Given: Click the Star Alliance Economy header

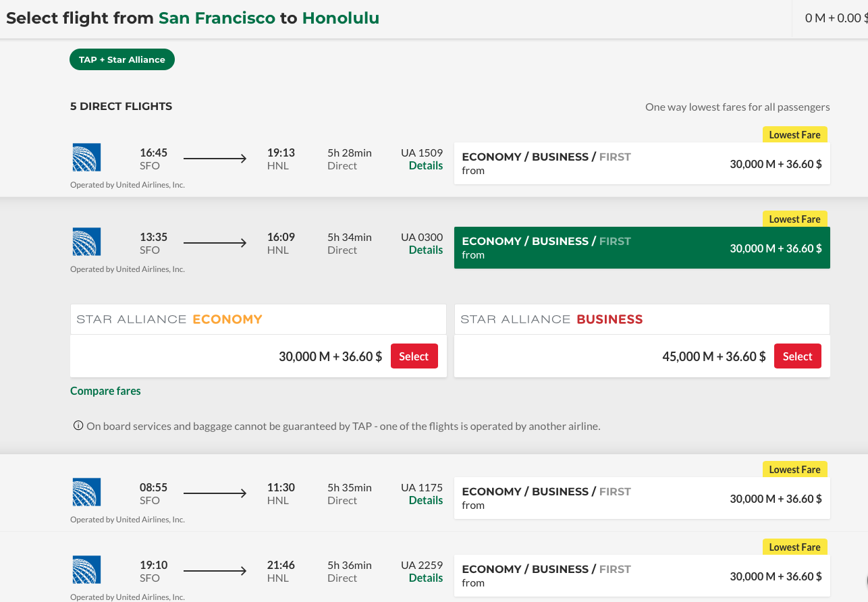Looking at the screenshot, I should click(x=258, y=319).
